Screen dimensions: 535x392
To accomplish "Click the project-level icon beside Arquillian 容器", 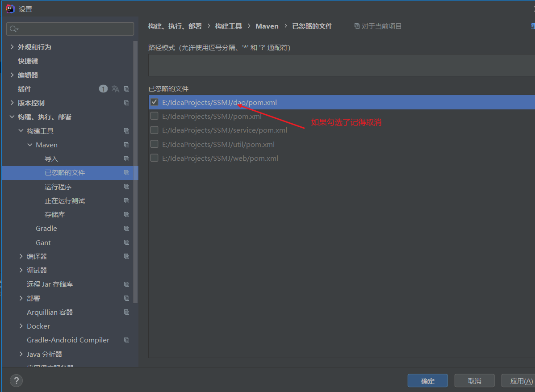I will tap(126, 312).
